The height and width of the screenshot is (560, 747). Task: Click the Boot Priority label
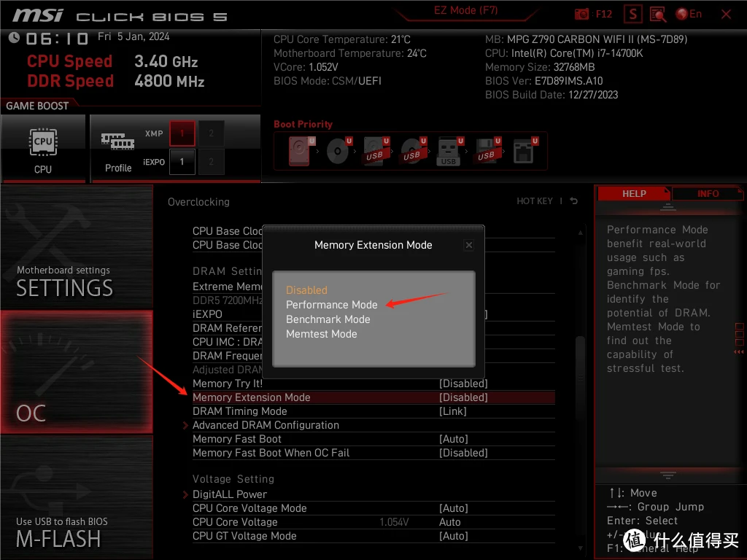pos(303,124)
